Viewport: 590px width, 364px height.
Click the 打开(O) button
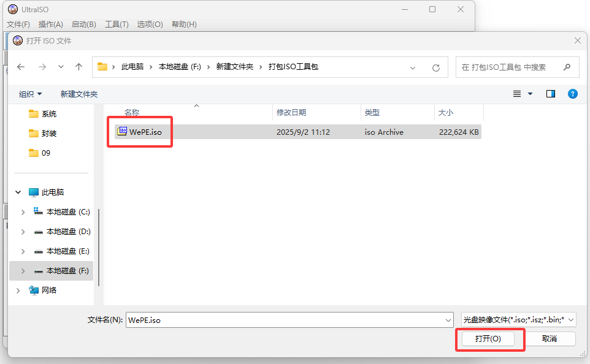[489, 338]
